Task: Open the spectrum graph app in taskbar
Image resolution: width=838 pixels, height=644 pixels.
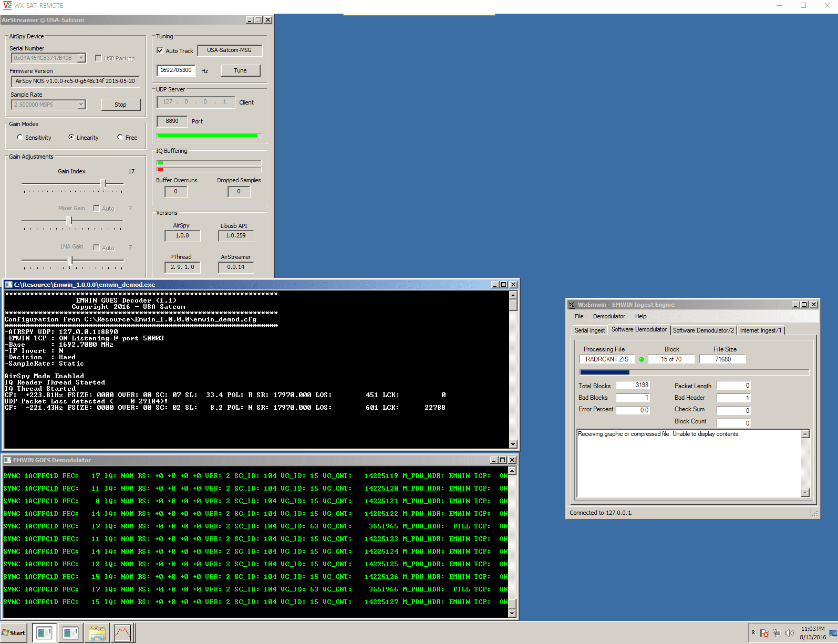Action: click(x=122, y=632)
